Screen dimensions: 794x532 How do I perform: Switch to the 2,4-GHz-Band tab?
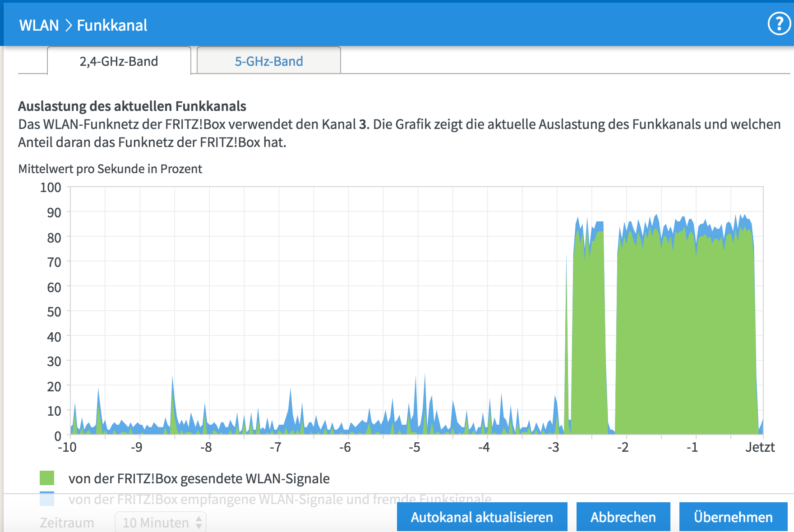[119, 61]
